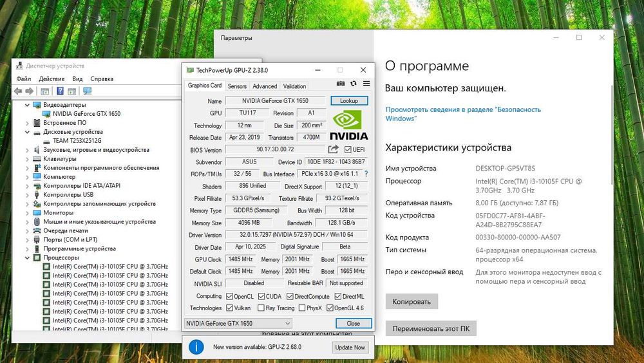Click the GPU Name field in GPU-Z
644x363 pixels.
pyautogui.click(x=275, y=100)
